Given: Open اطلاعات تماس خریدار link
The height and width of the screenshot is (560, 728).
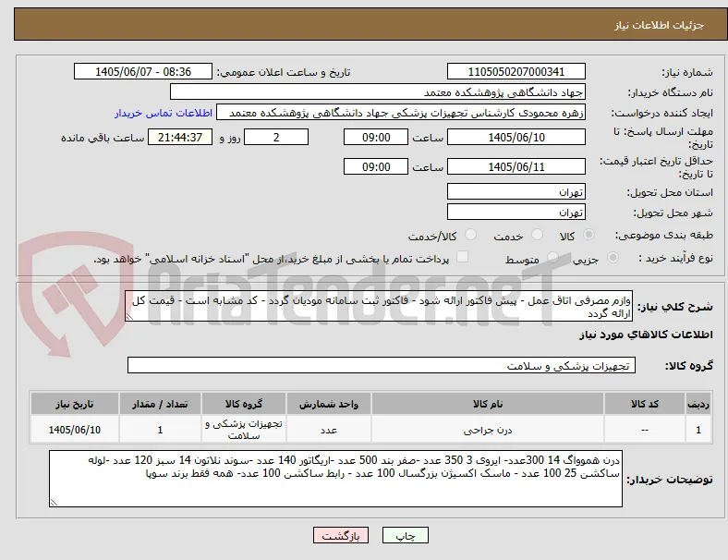Looking at the screenshot, I should coord(164,113).
